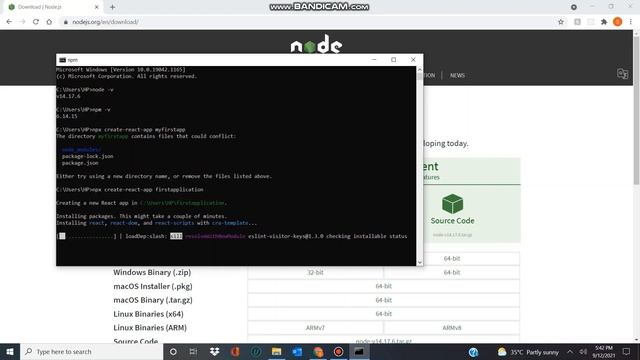
Task: Click the 'package-lock.json' line in the terminal
Action: [x=88, y=156]
